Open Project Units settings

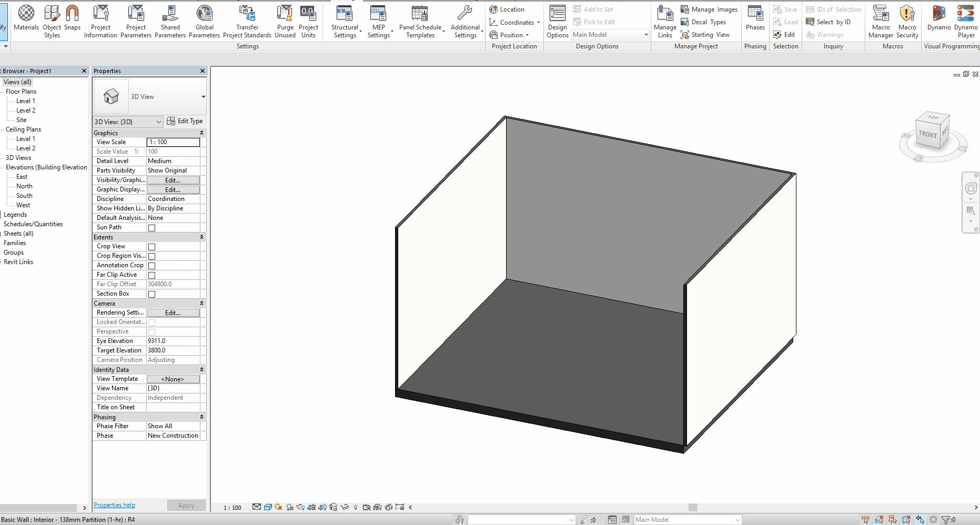[308, 20]
